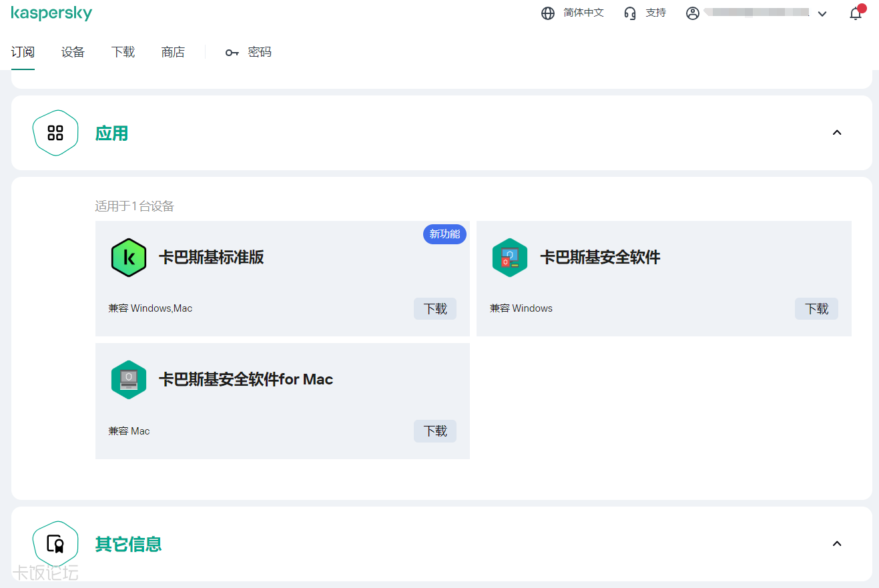
Task: Click the 兼容 Windows,Mac text
Action: 150,308
